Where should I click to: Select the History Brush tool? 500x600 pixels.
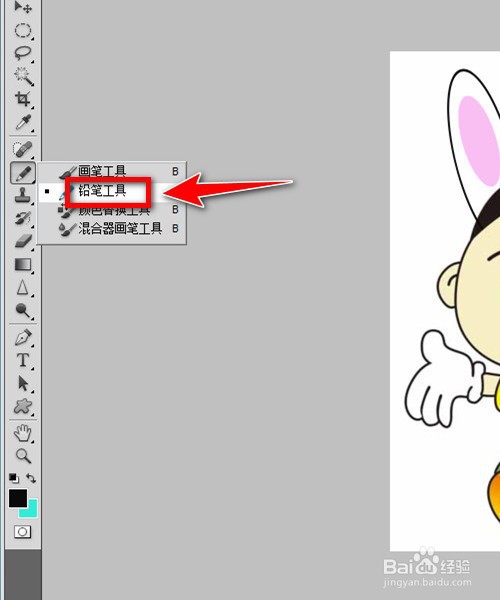click(23, 218)
